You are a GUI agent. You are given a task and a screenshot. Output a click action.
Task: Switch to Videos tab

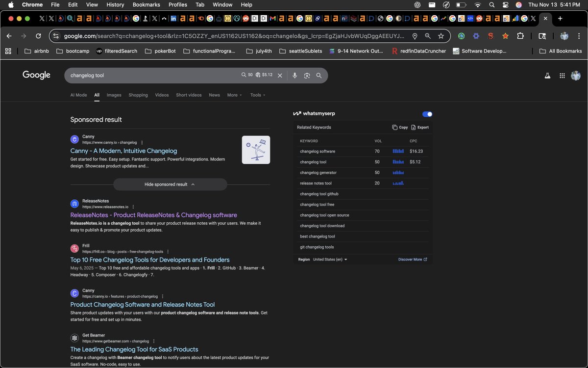coord(162,95)
